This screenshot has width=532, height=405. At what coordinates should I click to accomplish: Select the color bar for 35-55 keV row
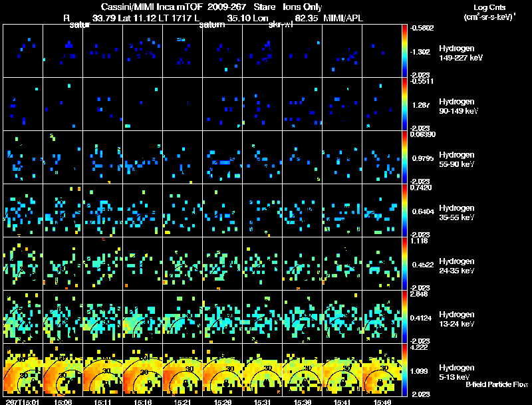click(x=404, y=210)
